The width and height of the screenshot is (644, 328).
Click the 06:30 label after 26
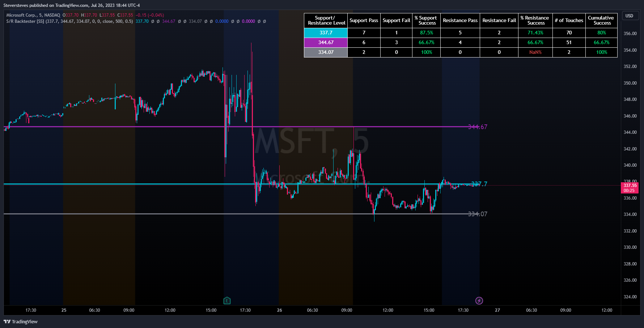pyautogui.click(x=312, y=310)
